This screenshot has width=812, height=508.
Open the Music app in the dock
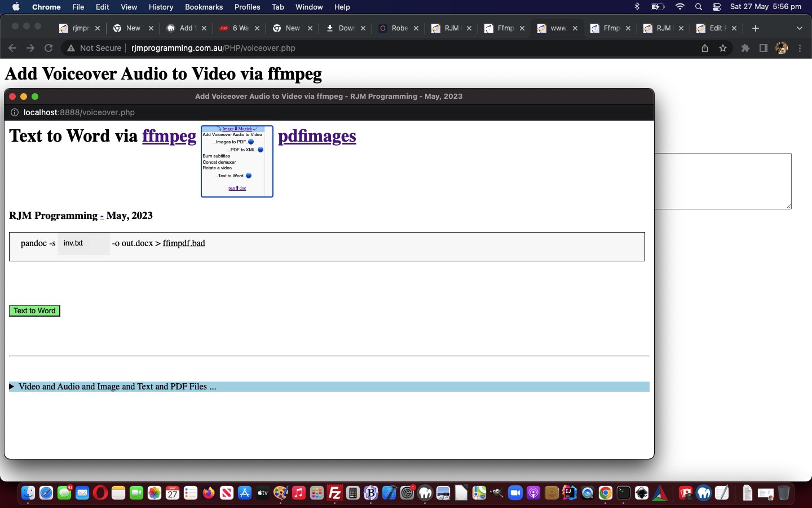coord(299,493)
